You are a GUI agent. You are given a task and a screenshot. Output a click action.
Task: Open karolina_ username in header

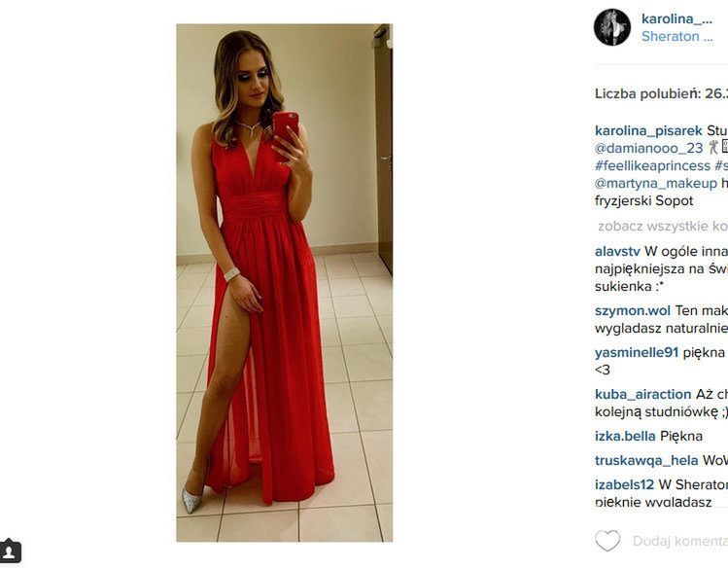click(676, 18)
